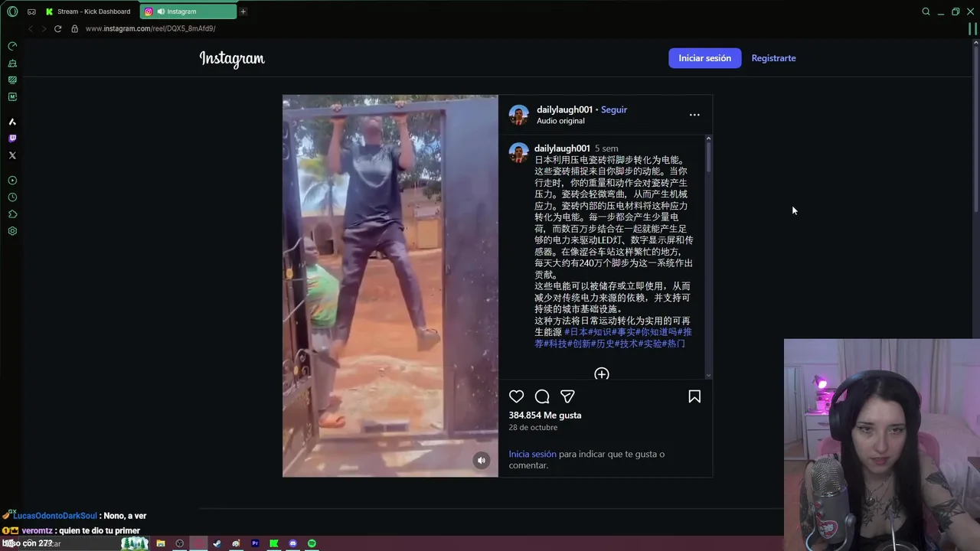980x551 pixels.
Task: Click the #日本 hashtag in the caption
Action: pyautogui.click(x=577, y=332)
